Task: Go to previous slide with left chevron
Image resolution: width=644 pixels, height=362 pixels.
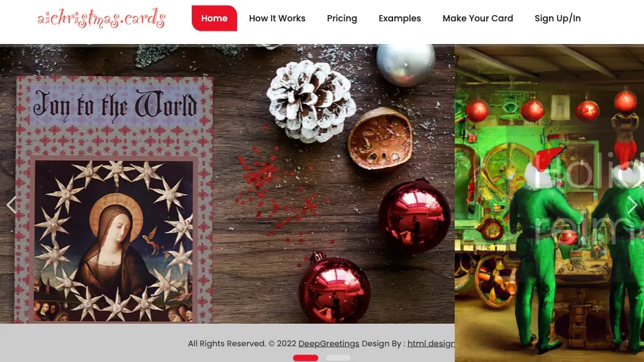Action: pos(11,205)
